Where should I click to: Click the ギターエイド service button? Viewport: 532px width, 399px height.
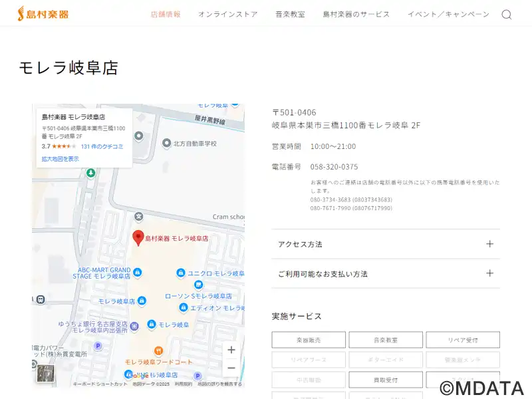coord(386,360)
